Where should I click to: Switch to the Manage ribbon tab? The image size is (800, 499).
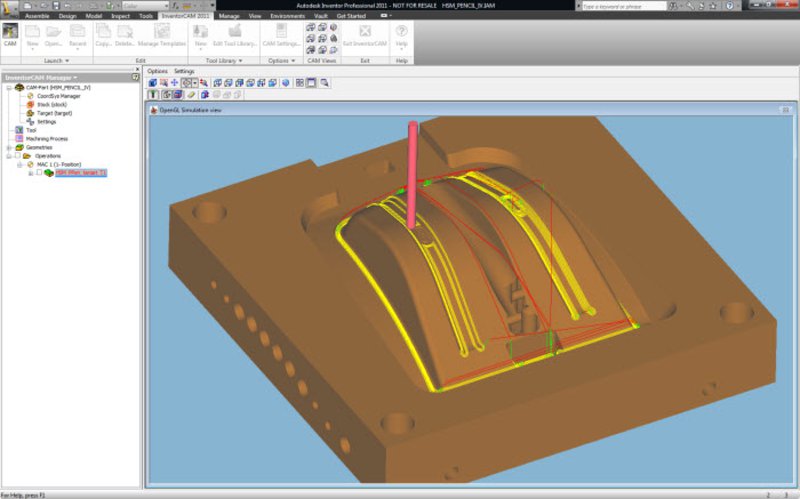click(228, 17)
